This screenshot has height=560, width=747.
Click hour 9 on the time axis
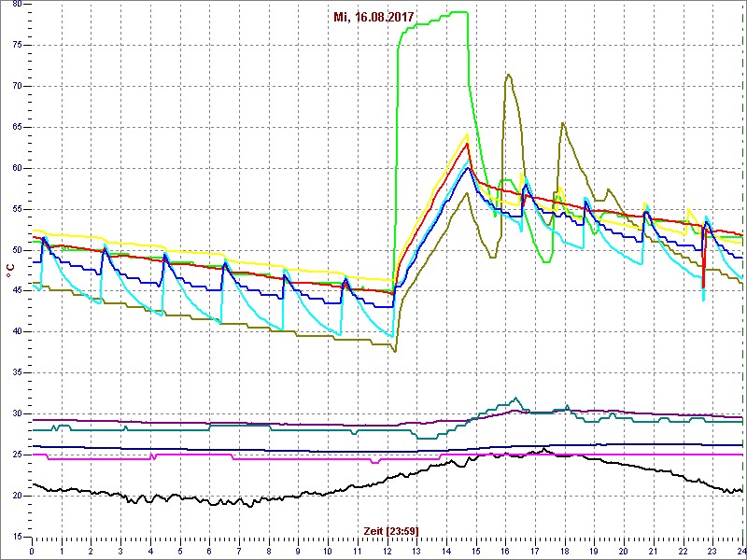298,551
